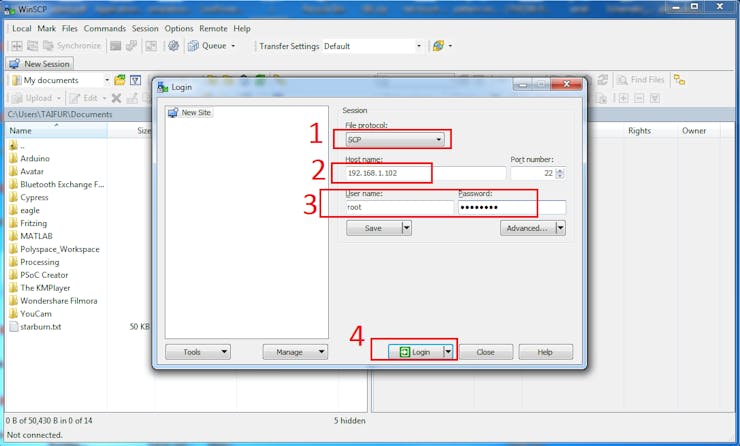Click the Save button

374,228
